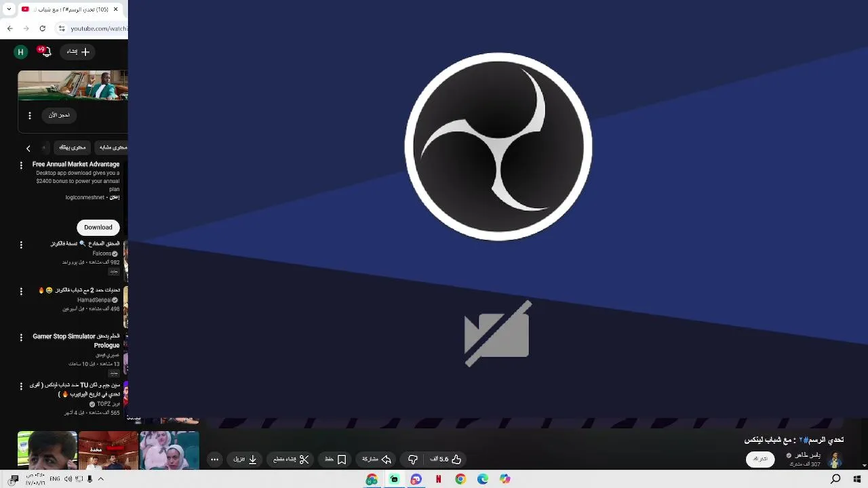This screenshot has width=868, height=488.
Task: Click the create clip scissors button
Action: pos(291,460)
